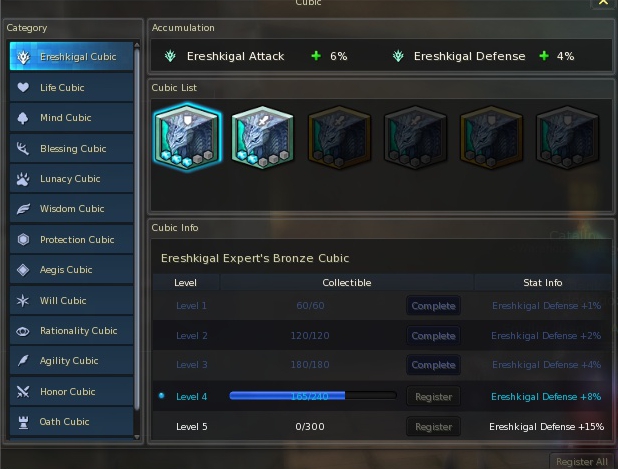The image size is (618, 469).
Task: Switch to the Lunacy Cubic category
Action: tap(71, 179)
